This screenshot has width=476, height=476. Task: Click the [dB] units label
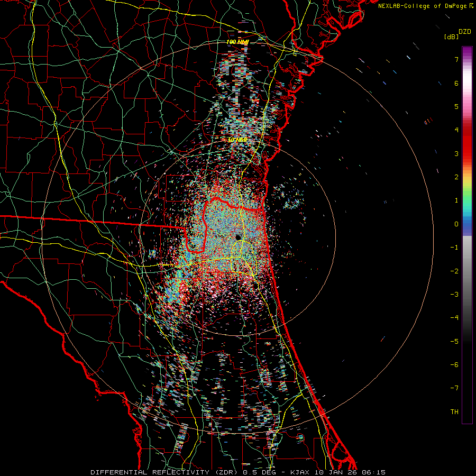tap(451, 36)
